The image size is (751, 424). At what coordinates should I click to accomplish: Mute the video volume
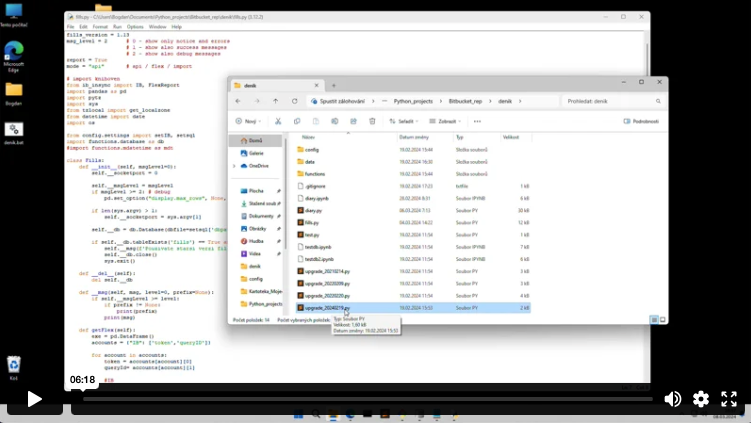[673, 399]
